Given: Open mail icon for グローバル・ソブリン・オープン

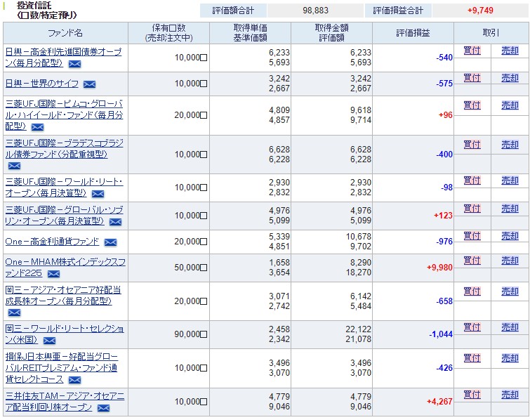Looking at the screenshot, I should pyautogui.click(x=115, y=222).
